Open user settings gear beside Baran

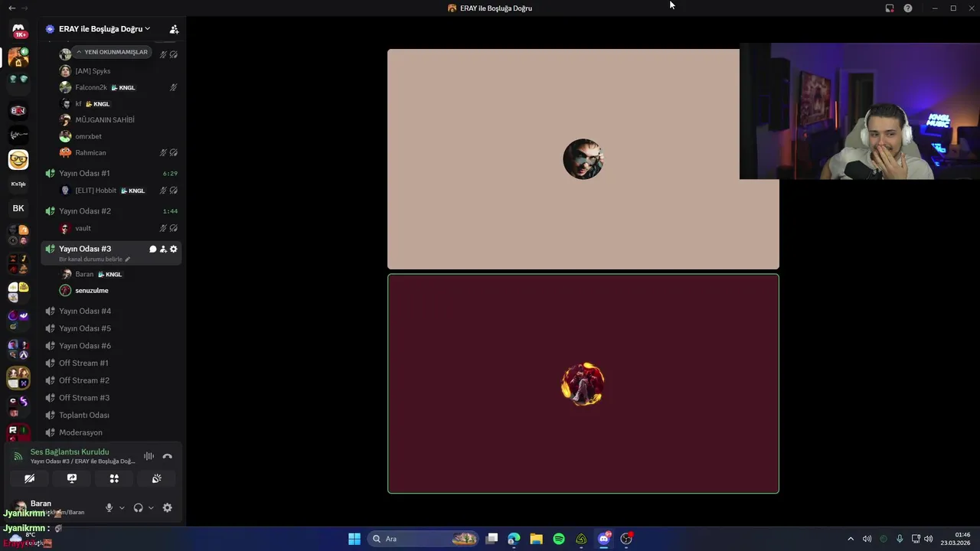click(167, 507)
